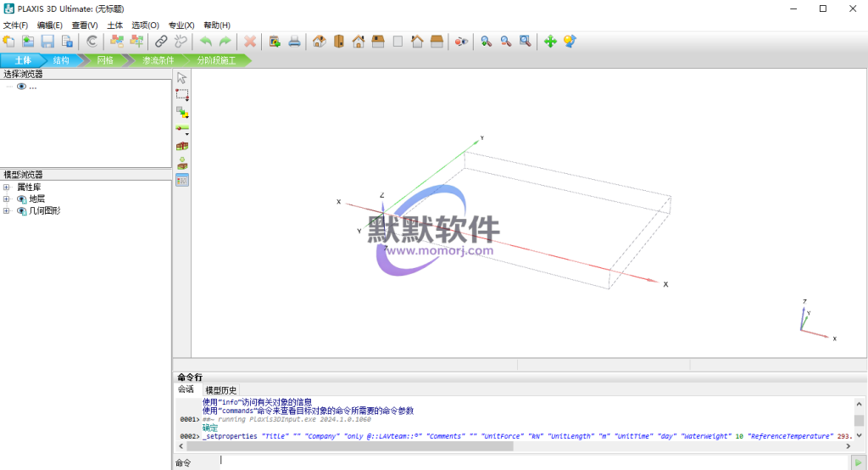868x470 pixels.
Task: Click the printer icon
Action: point(294,41)
